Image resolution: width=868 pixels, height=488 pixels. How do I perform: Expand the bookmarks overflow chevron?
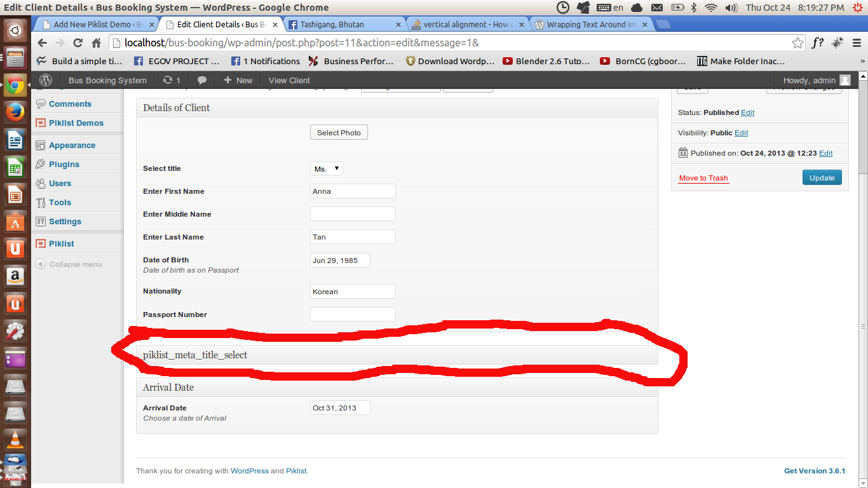(x=862, y=62)
